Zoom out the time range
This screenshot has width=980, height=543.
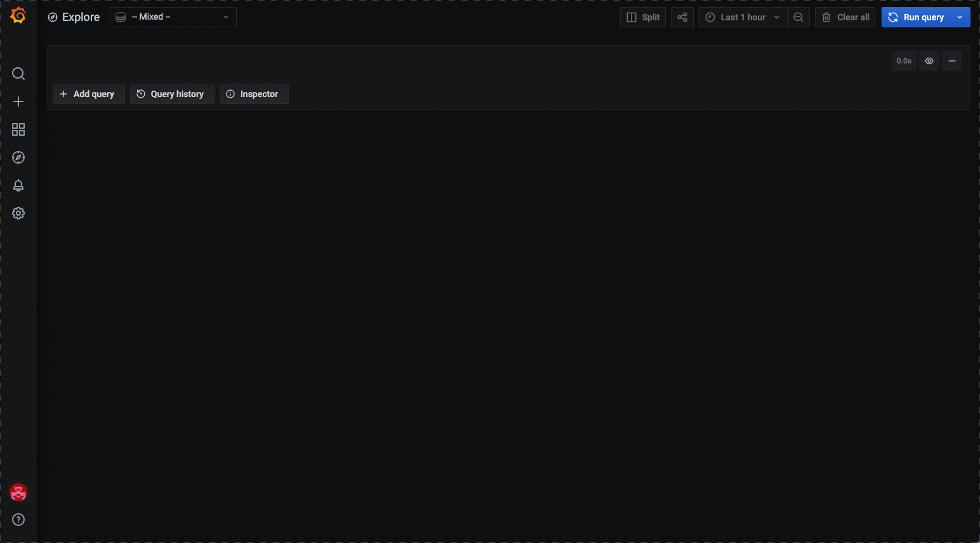pos(798,17)
